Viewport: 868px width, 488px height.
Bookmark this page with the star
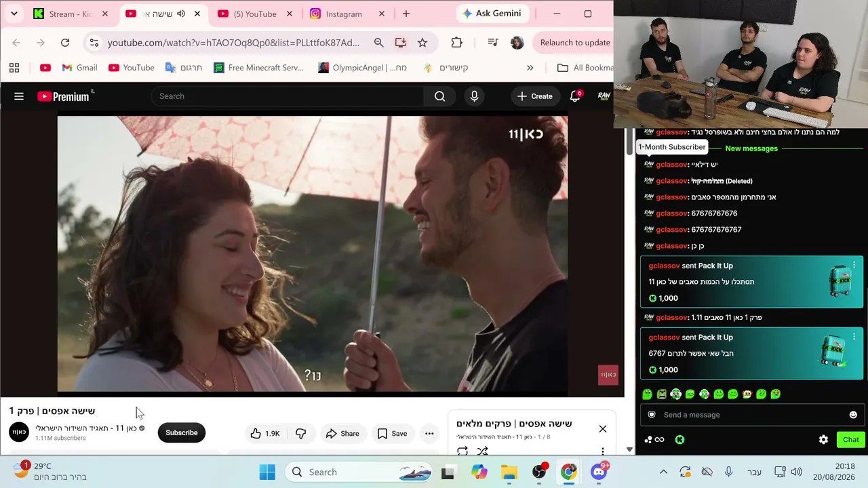coord(422,43)
